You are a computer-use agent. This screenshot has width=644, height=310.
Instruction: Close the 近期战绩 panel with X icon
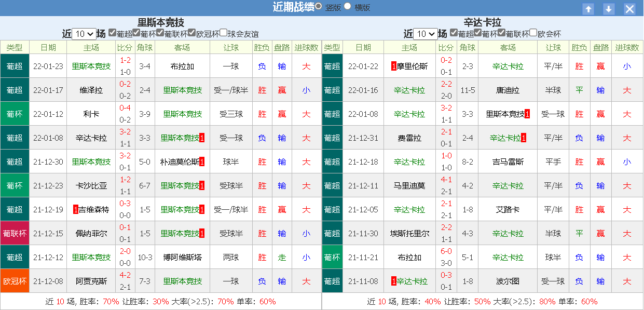(x=629, y=9)
